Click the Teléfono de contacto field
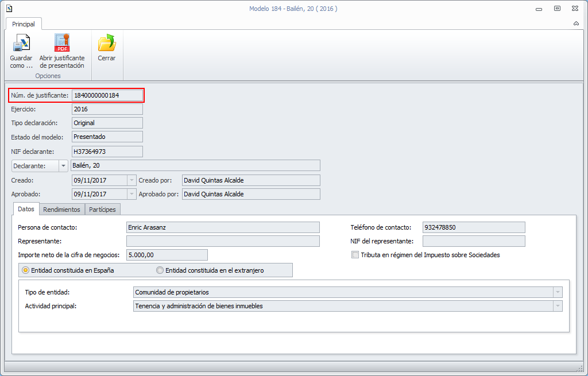This screenshot has height=376, width=588. click(474, 227)
